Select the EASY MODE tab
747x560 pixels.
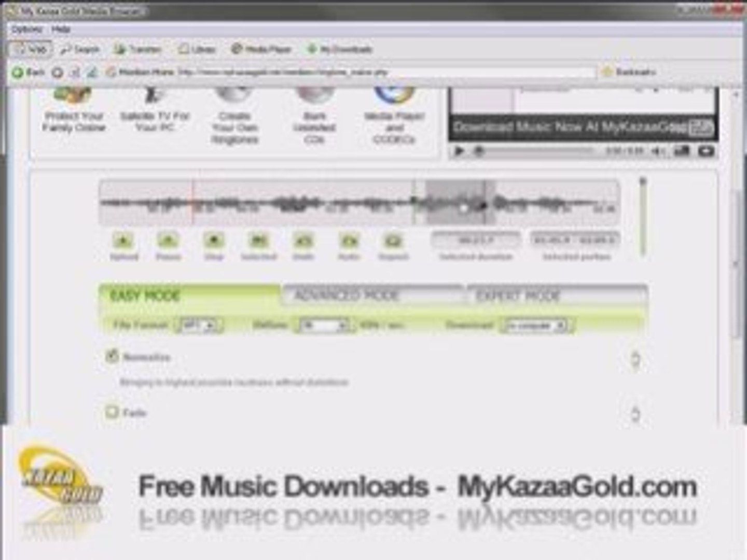[x=189, y=296]
